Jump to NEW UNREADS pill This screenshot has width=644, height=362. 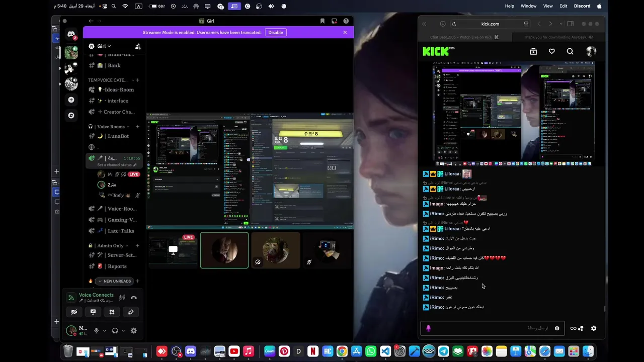[114, 281]
